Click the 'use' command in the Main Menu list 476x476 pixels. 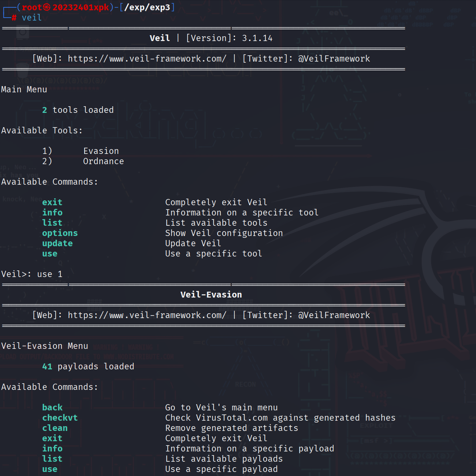click(x=50, y=254)
